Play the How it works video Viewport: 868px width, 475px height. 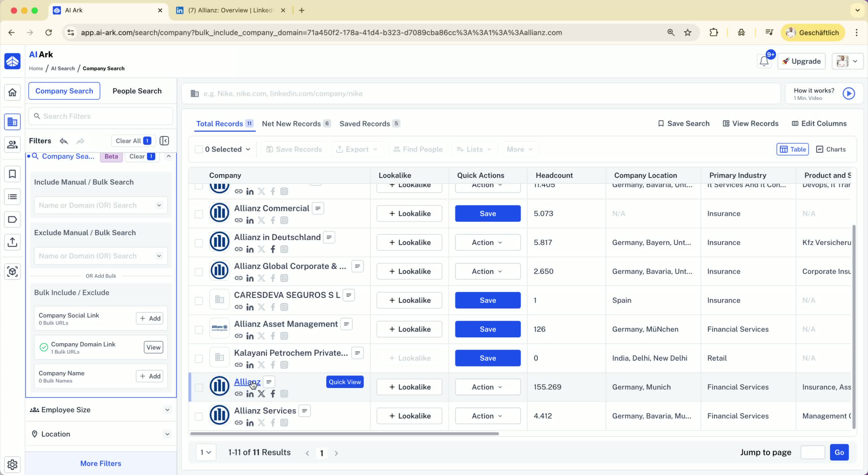coord(849,94)
